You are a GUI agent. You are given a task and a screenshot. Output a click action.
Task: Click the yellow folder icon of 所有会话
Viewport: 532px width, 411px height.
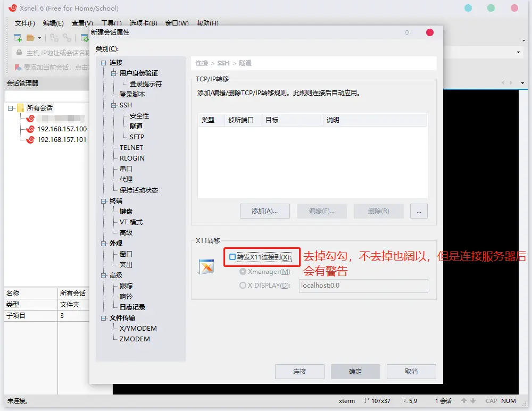point(20,108)
